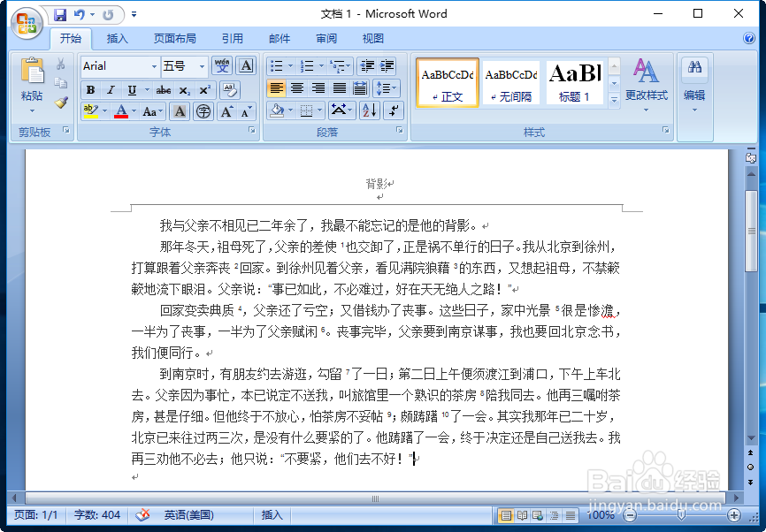Open the bullet list dropdown
The height and width of the screenshot is (532, 766).
(x=291, y=65)
